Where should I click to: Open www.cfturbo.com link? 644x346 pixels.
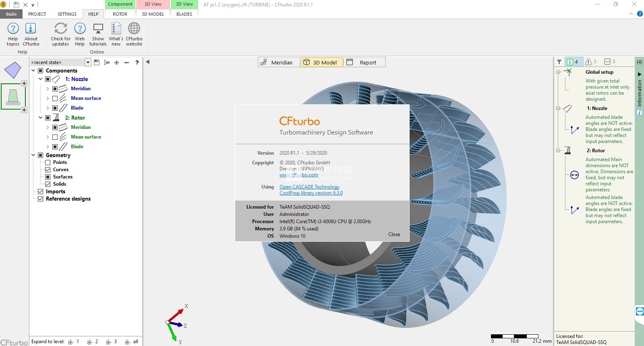pyautogui.click(x=299, y=175)
